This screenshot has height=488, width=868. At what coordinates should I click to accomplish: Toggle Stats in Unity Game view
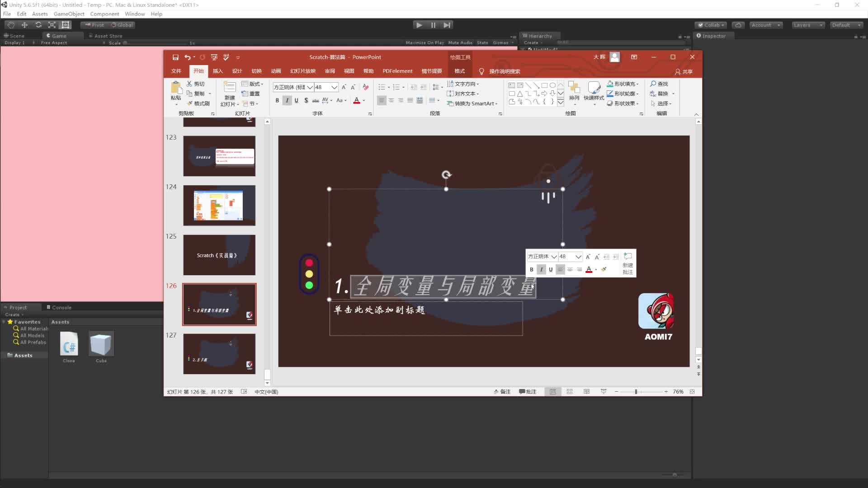482,42
